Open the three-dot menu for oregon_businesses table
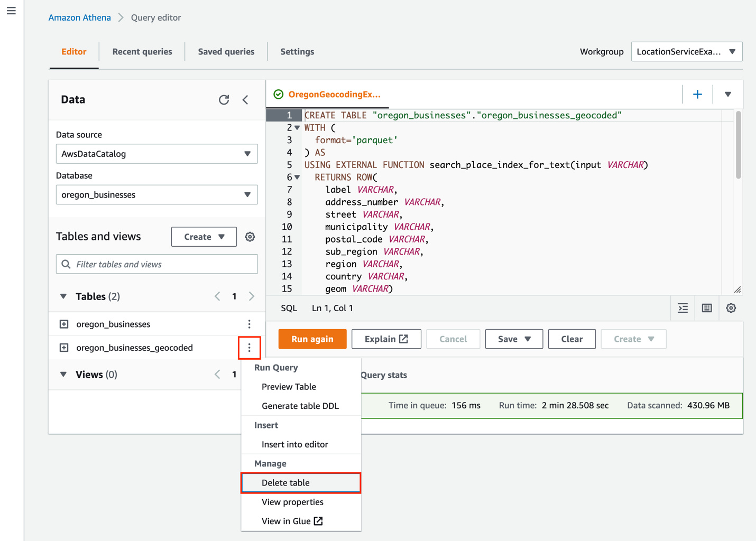 pyautogui.click(x=249, y=323)
